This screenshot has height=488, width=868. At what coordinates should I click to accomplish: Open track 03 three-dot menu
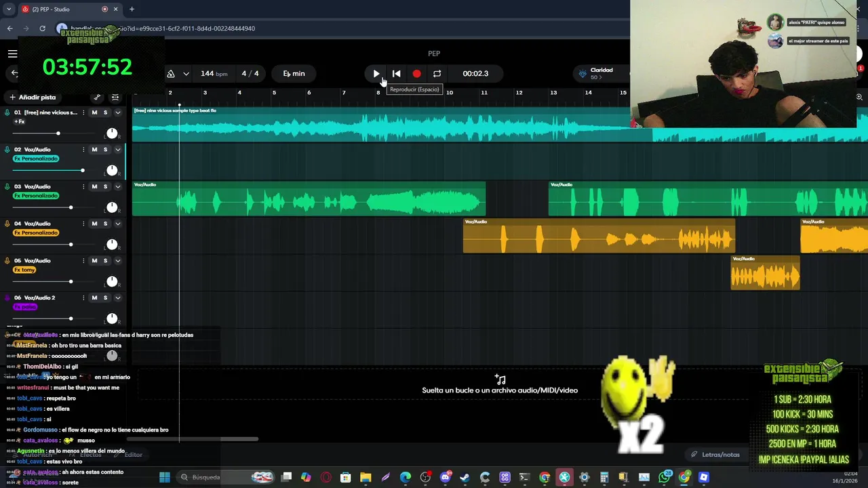[x=83, y=187]
